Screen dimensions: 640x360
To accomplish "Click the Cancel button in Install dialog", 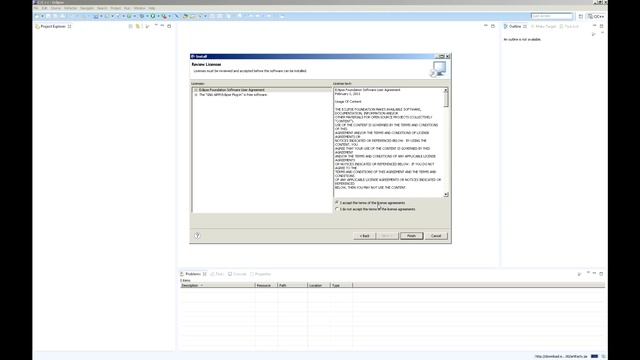I will [436, 236].
